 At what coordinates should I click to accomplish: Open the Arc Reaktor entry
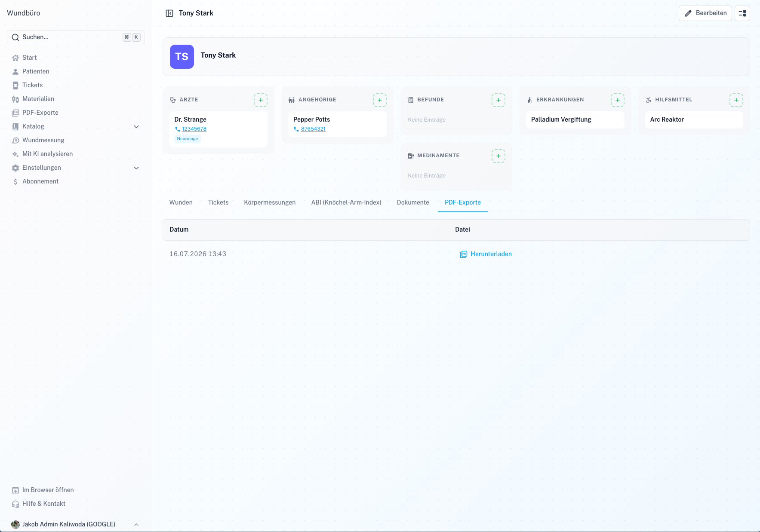click(694, 120)
